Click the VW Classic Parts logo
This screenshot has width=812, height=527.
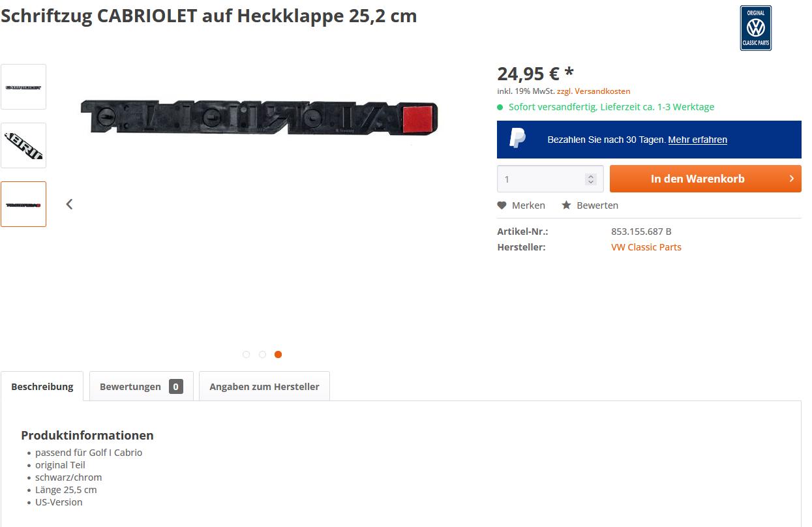click(x=755, y=28)
